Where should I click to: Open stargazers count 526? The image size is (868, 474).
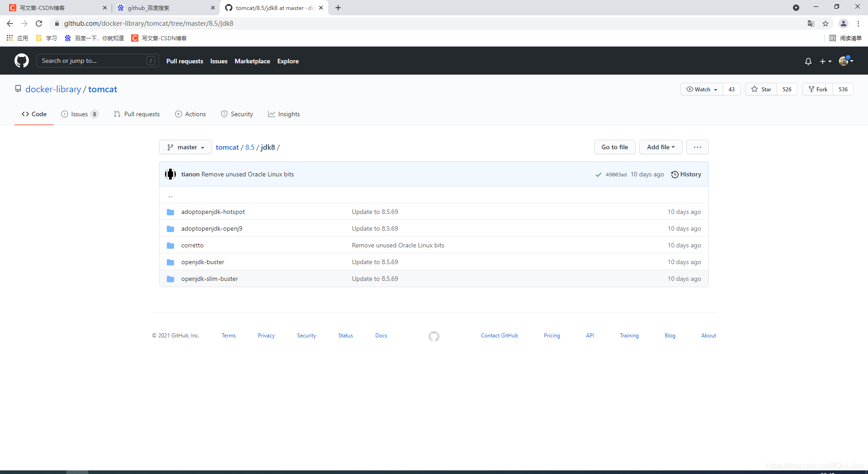point(787,89)
